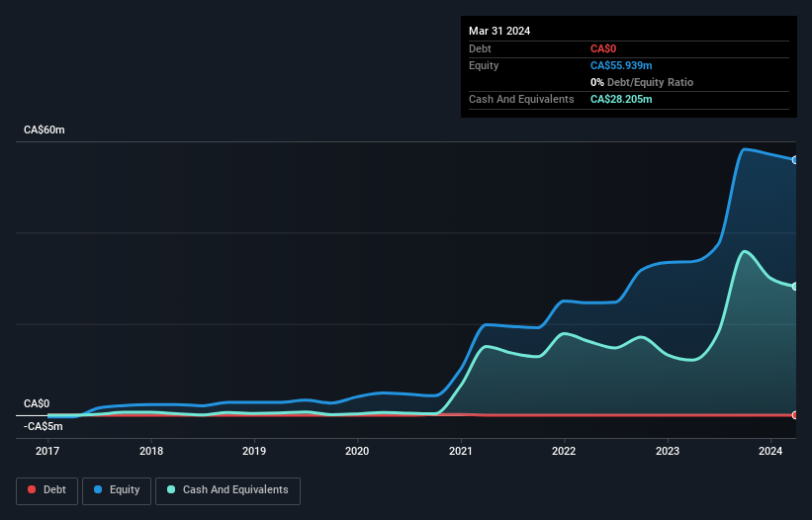This screenshot has width=812, height=520.
Task: Click the blue Equity endpoint marker
Action: coord(795,160)
